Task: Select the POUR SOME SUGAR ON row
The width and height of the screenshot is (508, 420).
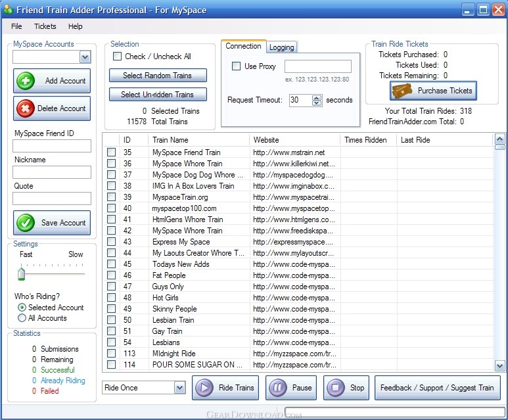Action: (x=298, y=364)
